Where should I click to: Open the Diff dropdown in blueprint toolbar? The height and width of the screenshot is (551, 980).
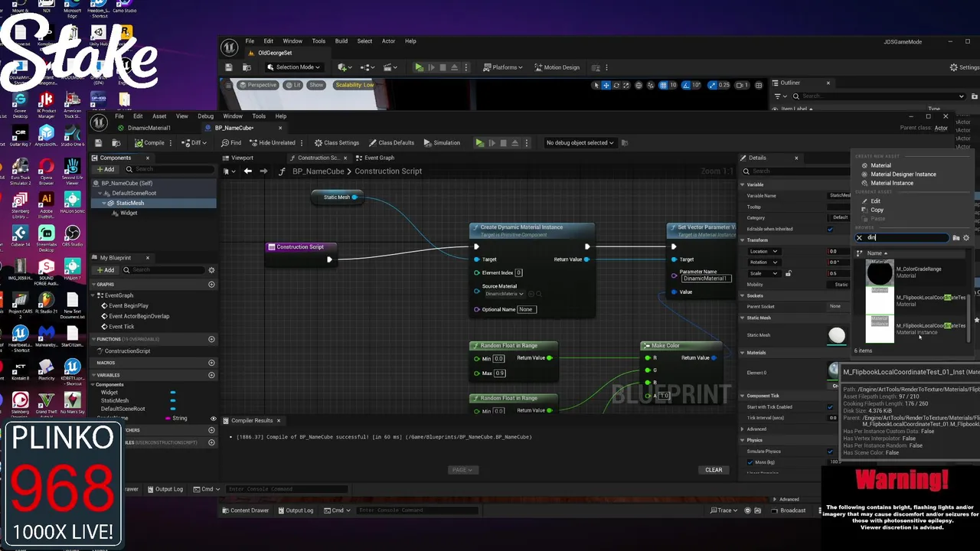pyautogui.click(x=194, y=142)
